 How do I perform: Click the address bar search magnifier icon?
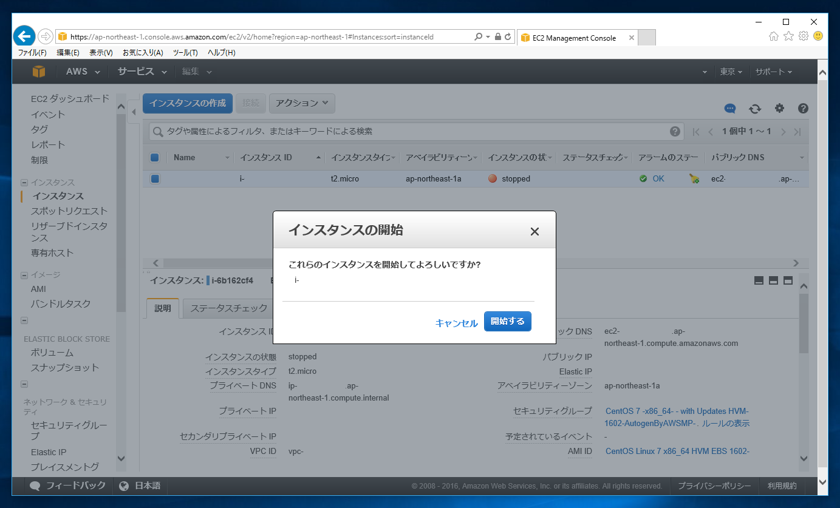click(478, 36)
